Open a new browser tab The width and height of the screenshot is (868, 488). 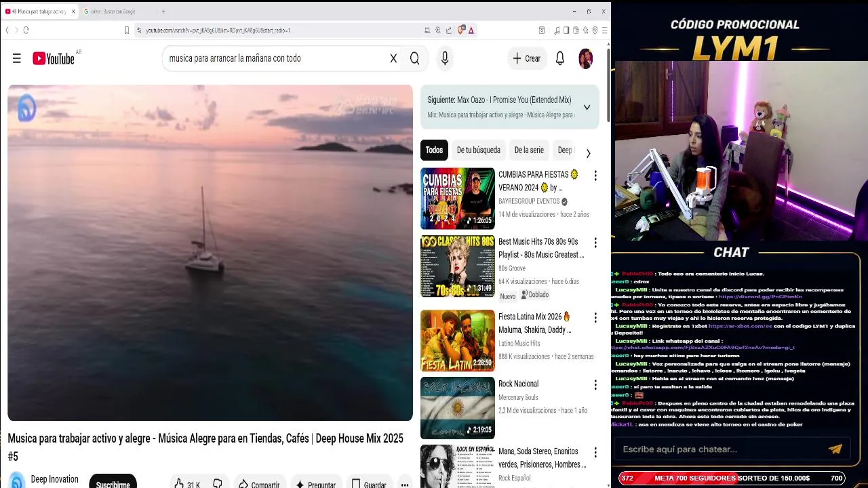pos(163,12)
